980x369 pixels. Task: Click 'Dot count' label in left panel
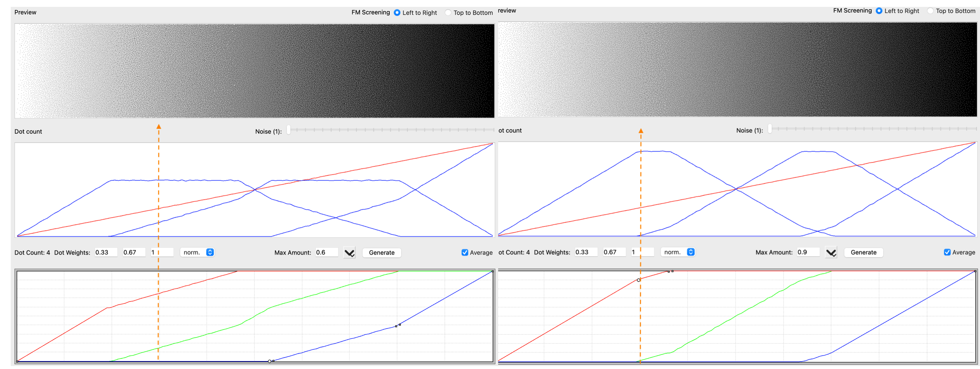click(x=28, y=131)
